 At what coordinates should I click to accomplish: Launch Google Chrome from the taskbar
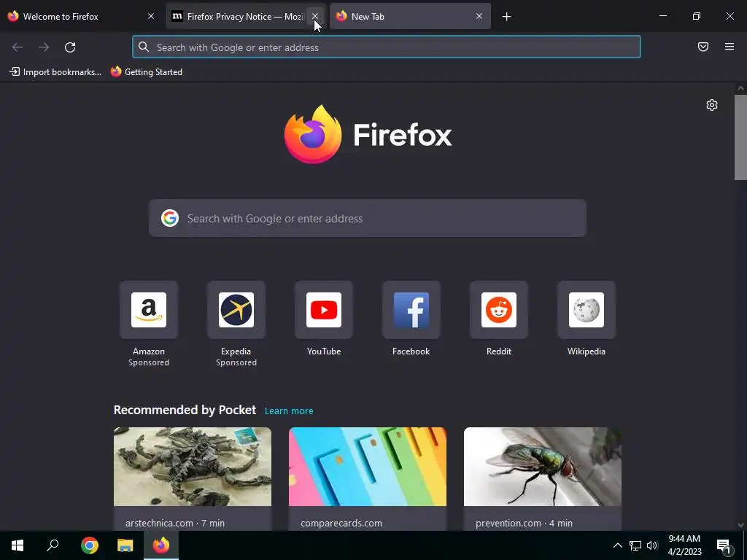90,545
